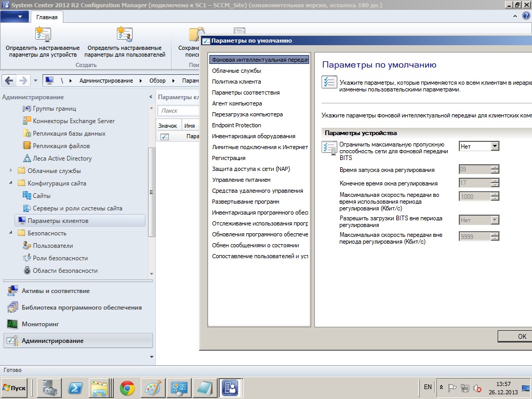Click the computer icon in breadcrumb bar
The height and width of the screenshot is (399, 532).
coord(49,81)
